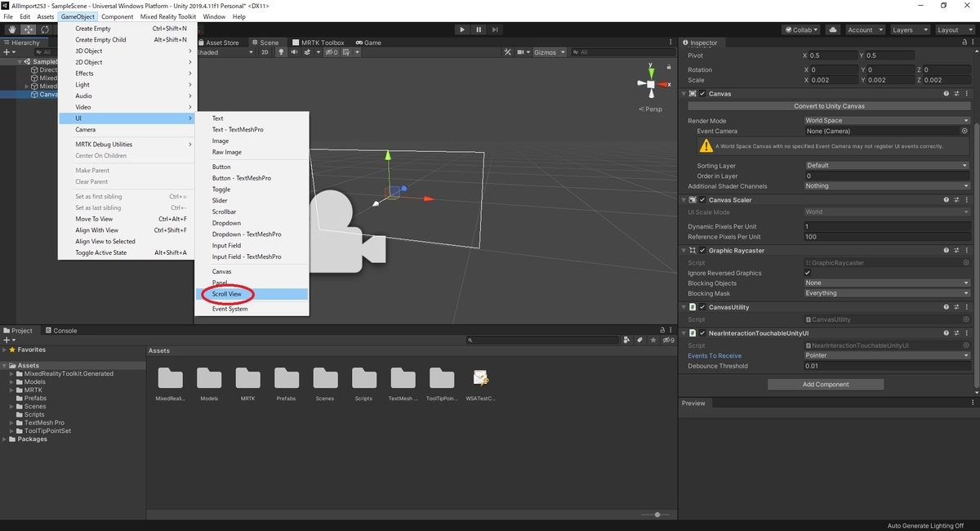Open the Scripts folder thumbnail
The width and height of the screenshot is (980, 531).
click(363, 382)
